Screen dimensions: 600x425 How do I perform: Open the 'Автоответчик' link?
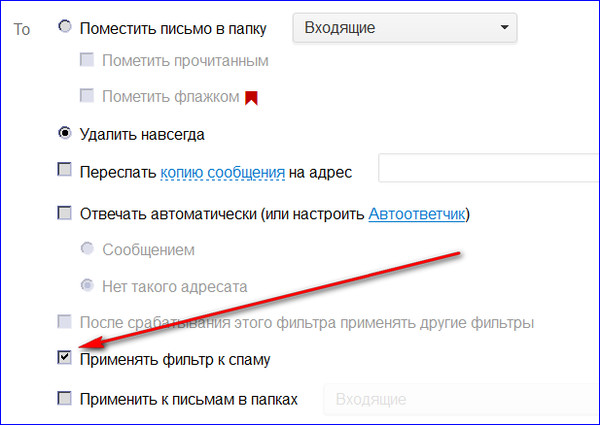pos(417,214)
